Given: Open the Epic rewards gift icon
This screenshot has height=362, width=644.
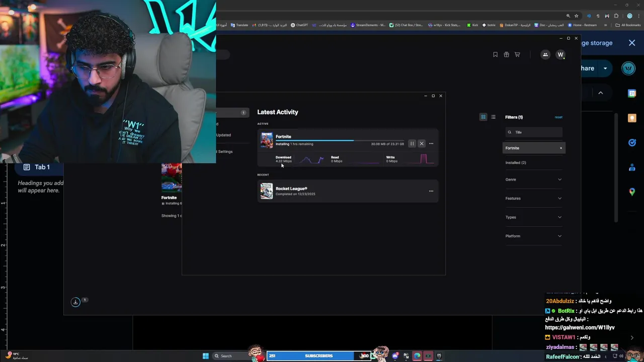Looking at the screenshot, I should click(506, 54).
